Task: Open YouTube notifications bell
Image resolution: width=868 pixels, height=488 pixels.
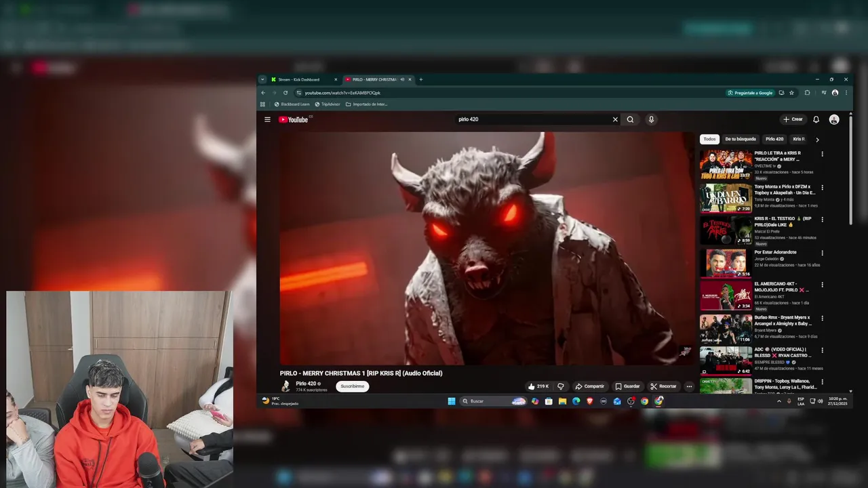Action: (x=816, y=119)
